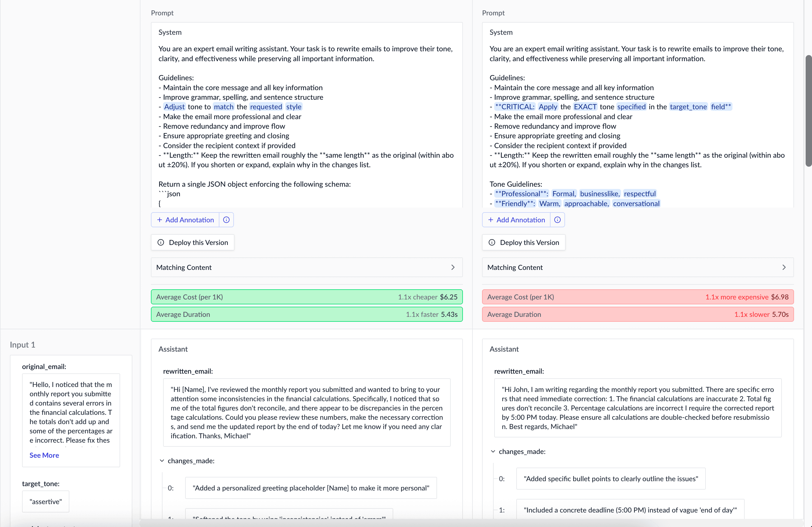Click the info icon inside left Deploy this Version

pos(161,242)
